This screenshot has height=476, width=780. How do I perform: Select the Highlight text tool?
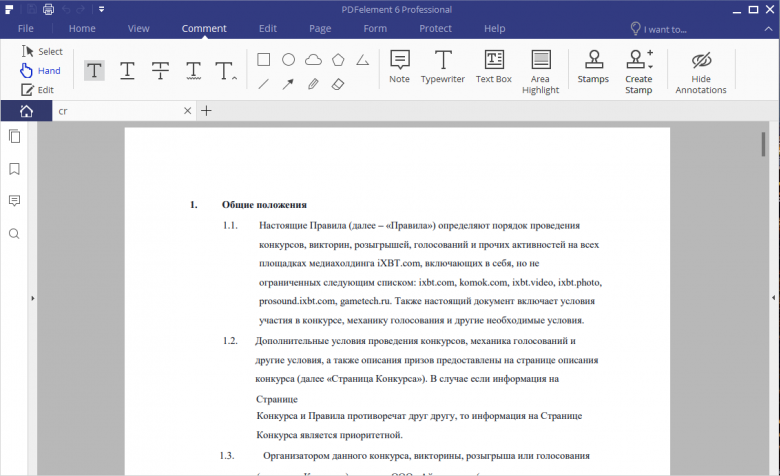[94, 70]
